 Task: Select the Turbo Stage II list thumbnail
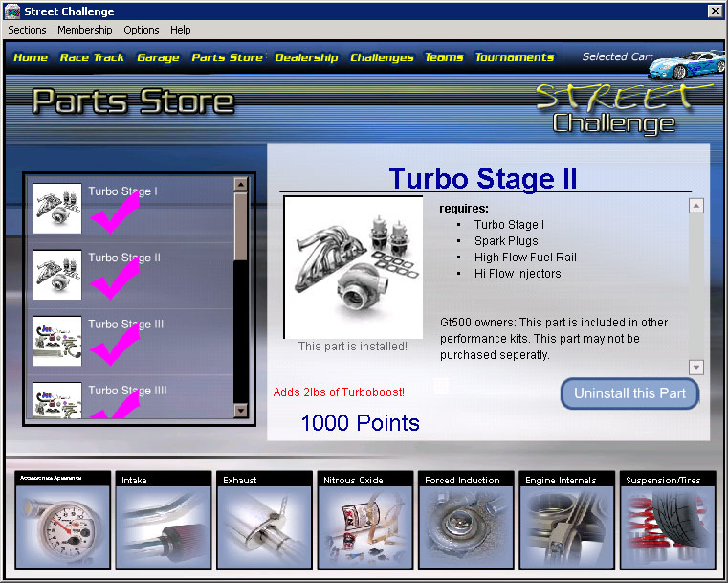point(57,275)
